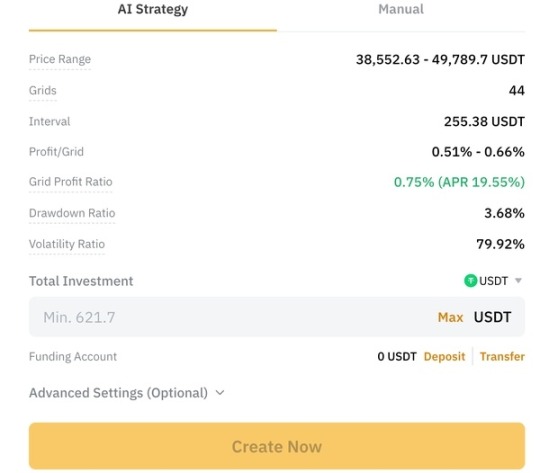The width and height of the screenshot is (540, 473).
Task: Click the 38,552.63 - 49,789.7 USDT price range value
Action: pyautogui.click(x=440, y=59)
